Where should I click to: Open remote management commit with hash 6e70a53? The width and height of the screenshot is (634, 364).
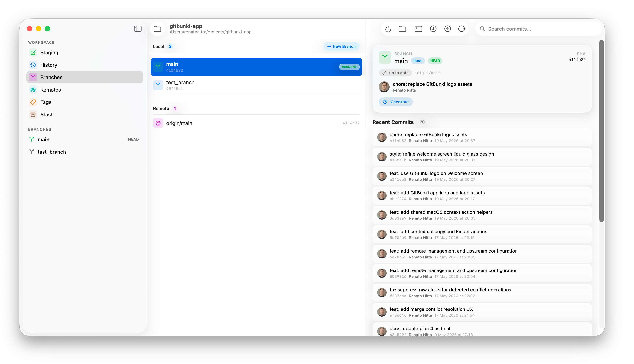pos(482,254)
